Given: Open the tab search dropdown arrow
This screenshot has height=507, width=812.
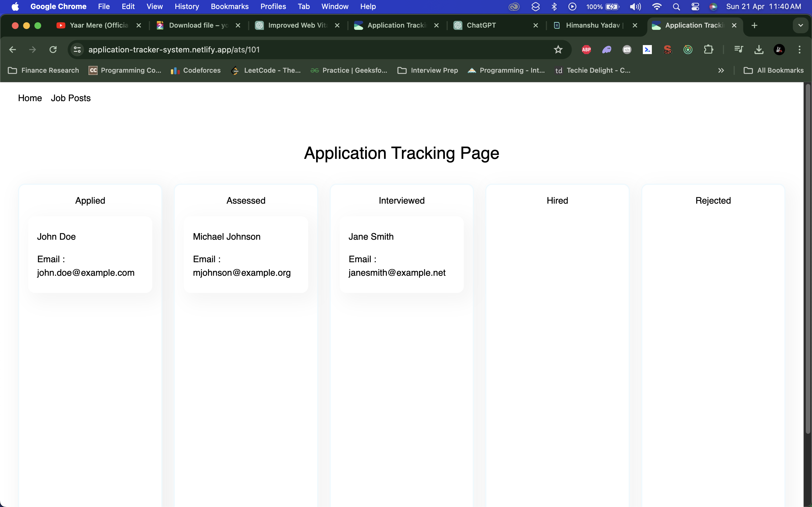Looking at the screenshot, I should [x=801, y=25].
